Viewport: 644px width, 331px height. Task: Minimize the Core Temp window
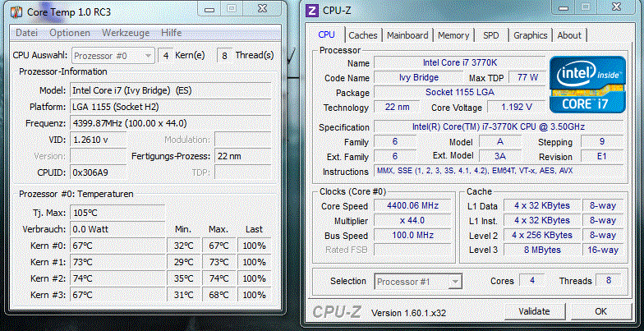point(209,8)
